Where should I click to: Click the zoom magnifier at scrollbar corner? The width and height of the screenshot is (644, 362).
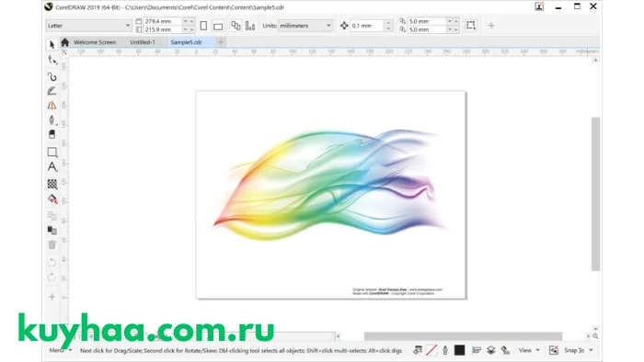tap(595, 336)
